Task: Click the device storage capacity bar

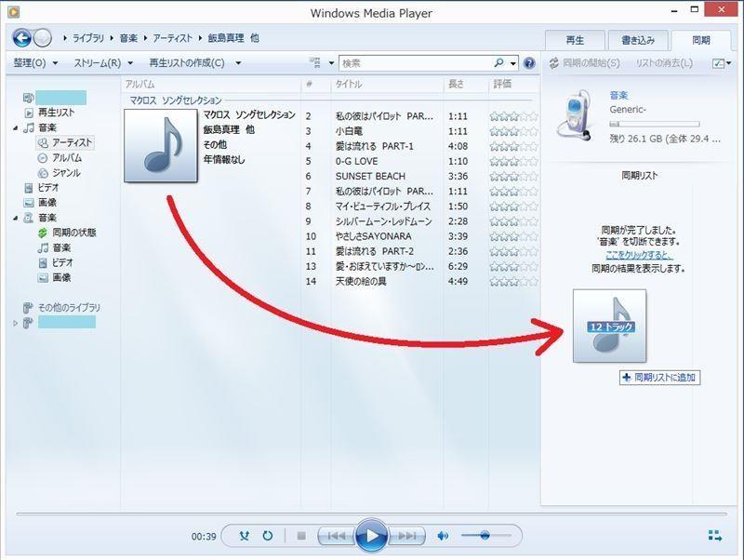Action: point(655,124)
